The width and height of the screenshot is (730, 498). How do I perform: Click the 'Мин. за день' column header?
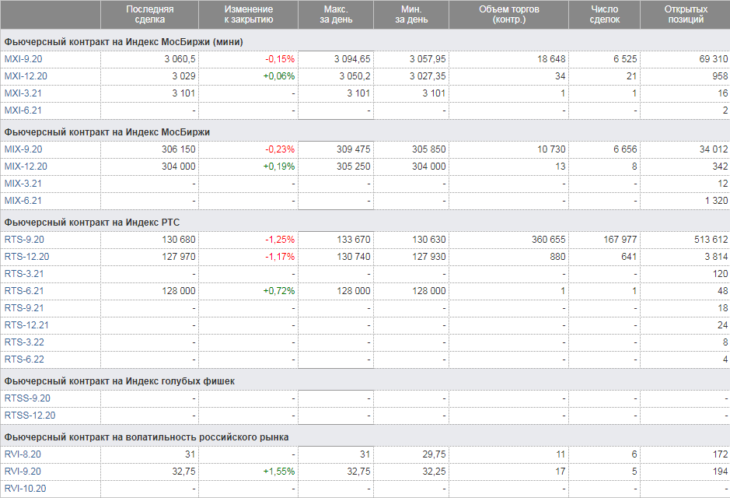pos(411,14)
